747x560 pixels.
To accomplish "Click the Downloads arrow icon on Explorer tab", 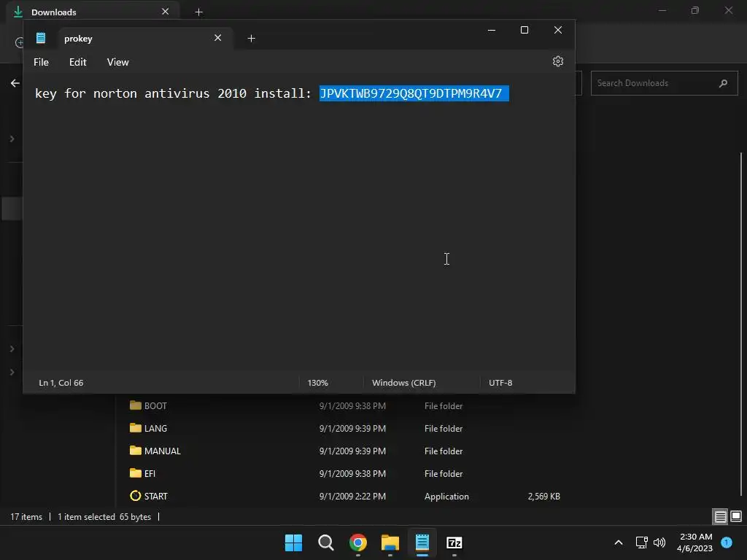I will (18, 12).
